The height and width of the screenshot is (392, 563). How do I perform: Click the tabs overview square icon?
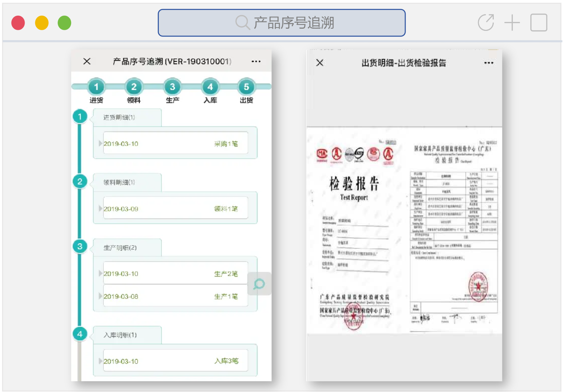[x=538, y=23]
